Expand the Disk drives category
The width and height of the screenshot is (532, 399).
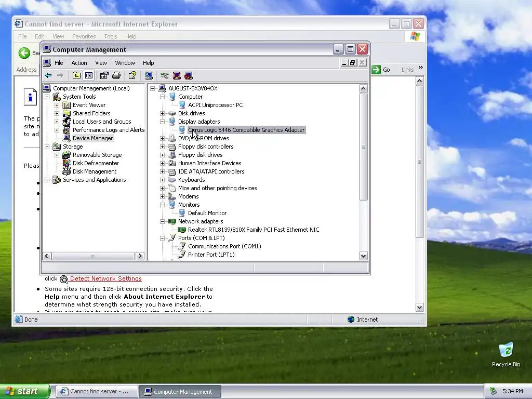[163, 113]
